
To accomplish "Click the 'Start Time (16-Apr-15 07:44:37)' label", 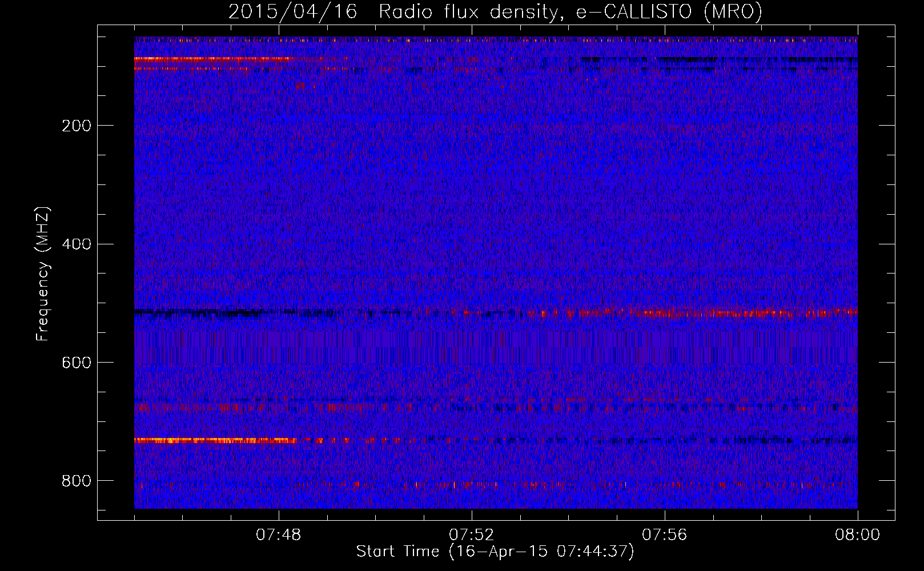I will coord(495,552).
